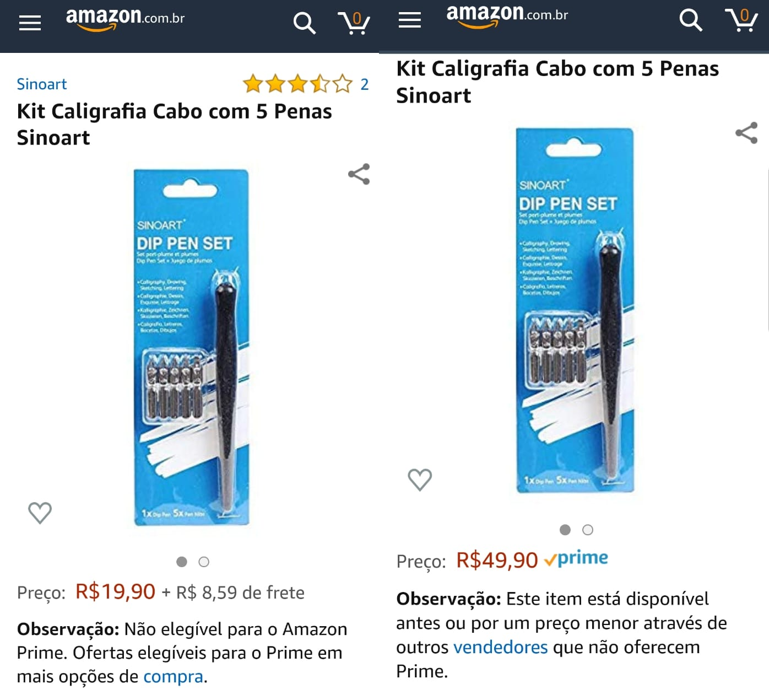Tap the search icon in right header
Screen dimensions: 769x700
click(690, 20)
